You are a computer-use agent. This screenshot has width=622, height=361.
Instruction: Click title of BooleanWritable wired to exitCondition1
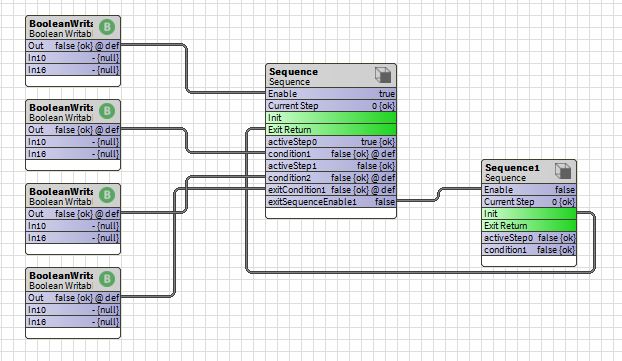tap(61, 276)
